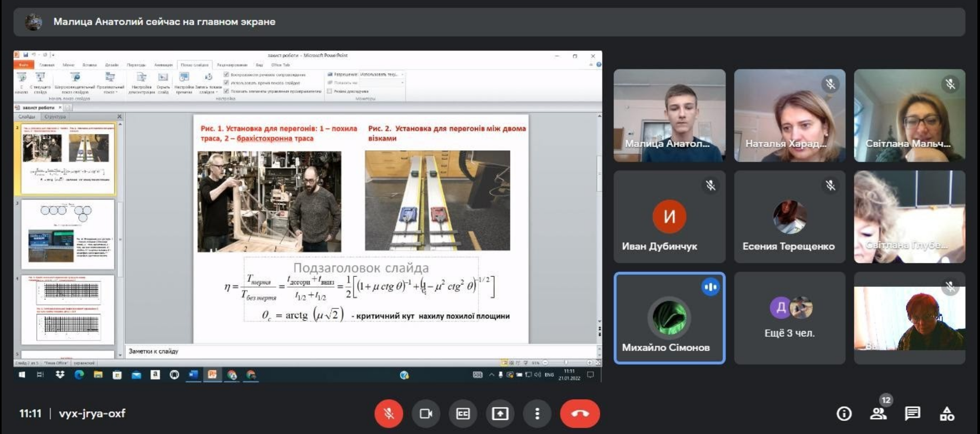Viewport: 980px width, 434px height.
Task: Select Михайло Сімонов participant tile
Action: (669, 318)
